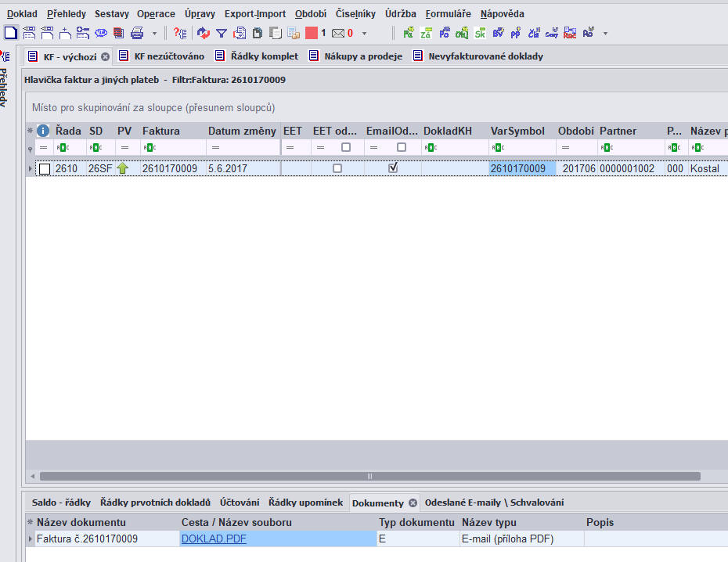Sort by VarSymbol column header
This screenshot has width=728, height=562.
(517, 131)
